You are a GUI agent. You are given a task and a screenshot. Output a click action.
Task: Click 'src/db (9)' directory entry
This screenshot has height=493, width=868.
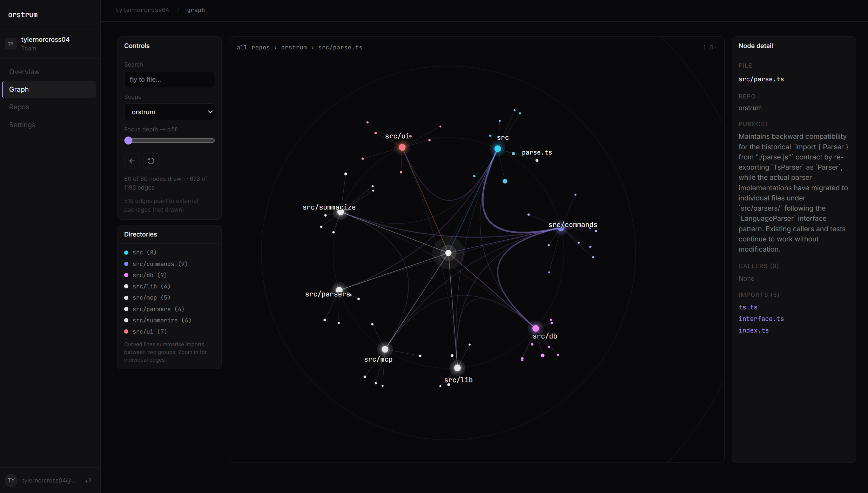150,275
